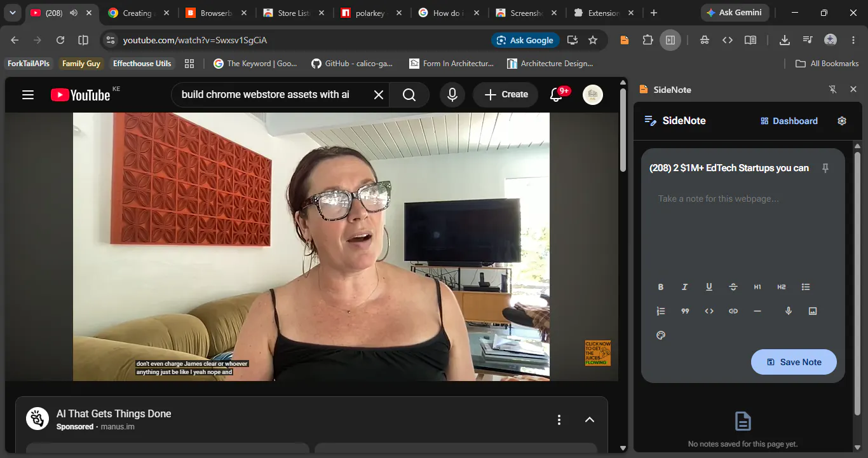Toggle italic formatting in SideNote

point(685,287)
